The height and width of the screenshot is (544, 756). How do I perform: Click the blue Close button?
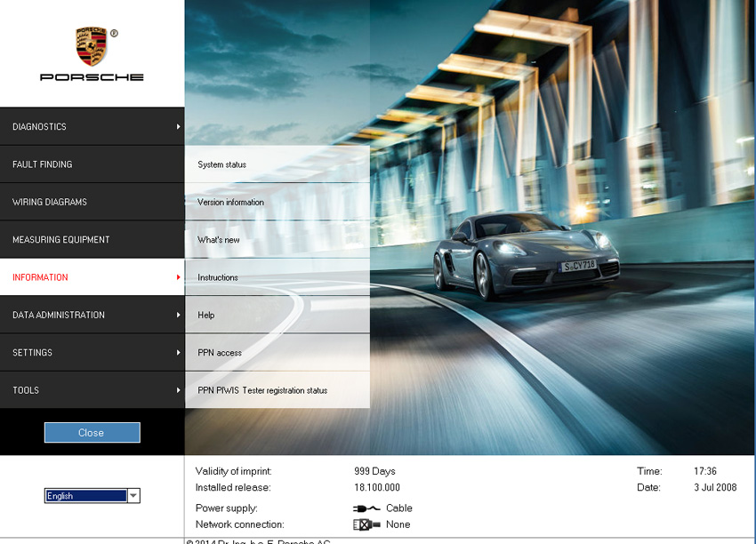click(x=92, y=432)
